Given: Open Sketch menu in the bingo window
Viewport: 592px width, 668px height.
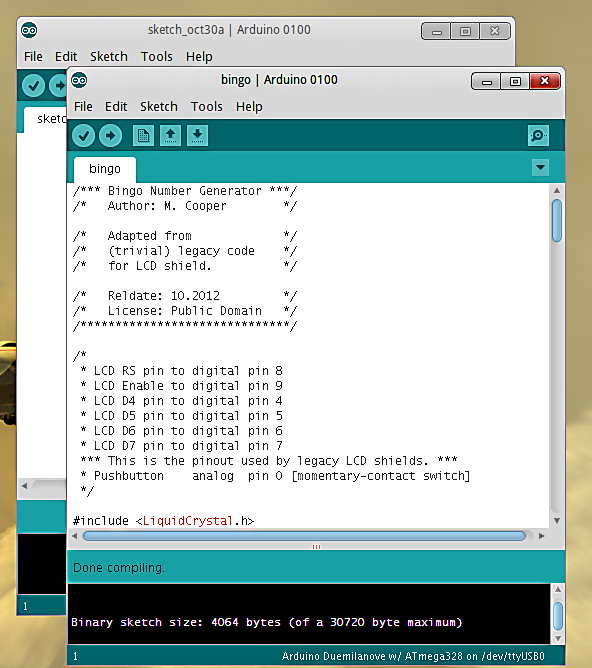Looking at the screenshot, I should coord(158,107).
